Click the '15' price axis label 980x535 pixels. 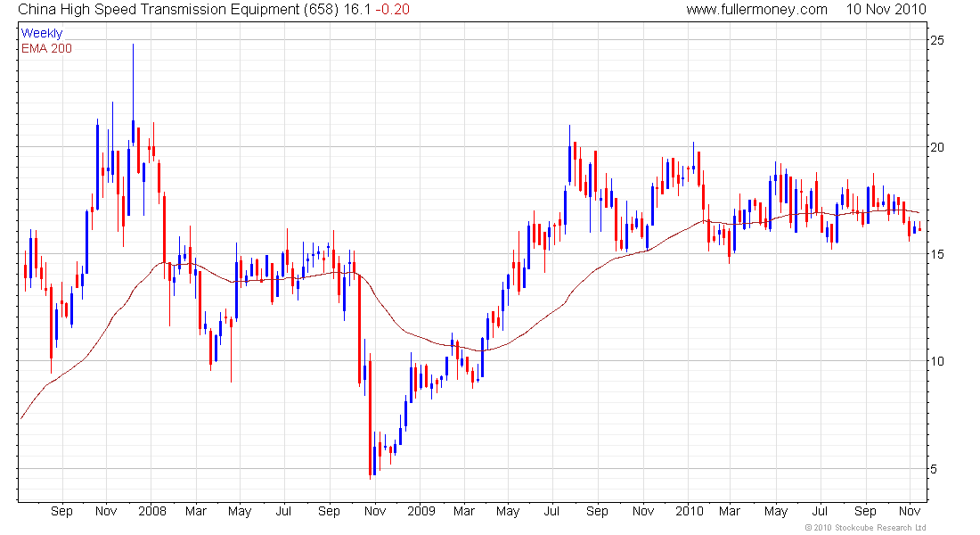(937, 254)
